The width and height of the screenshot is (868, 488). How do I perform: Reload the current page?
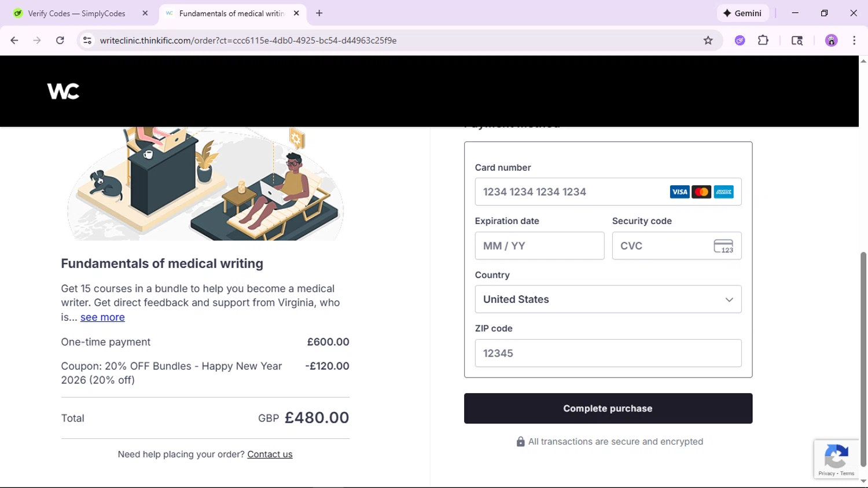click(x=60, y=41)
